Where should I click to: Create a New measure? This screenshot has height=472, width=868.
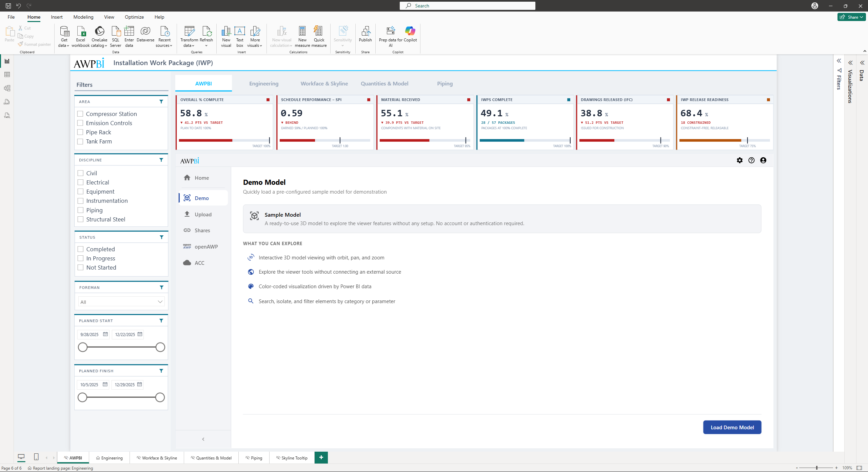(302, 36)
